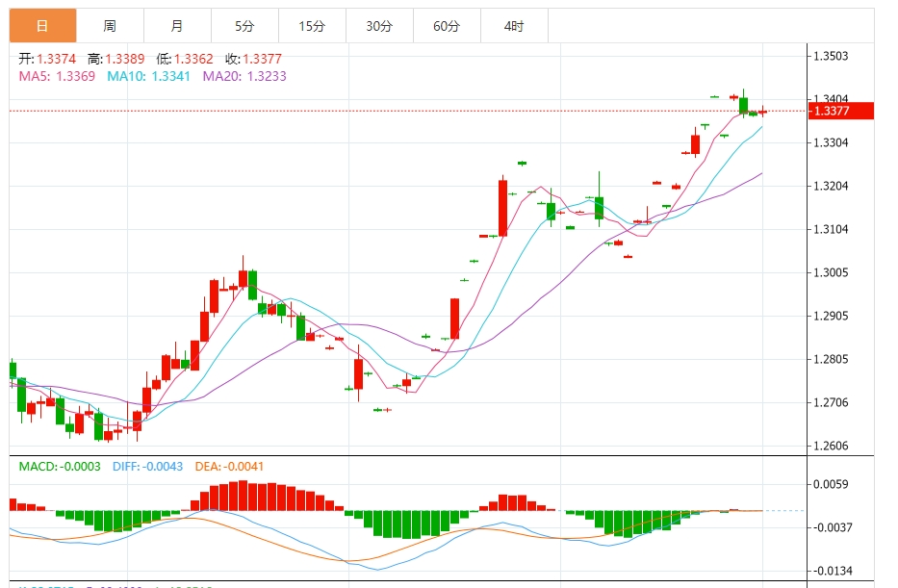The height and width of the screenshot is (588, 898).
Task: Click the open price 开:1.3374
Action: coord(47,59)
